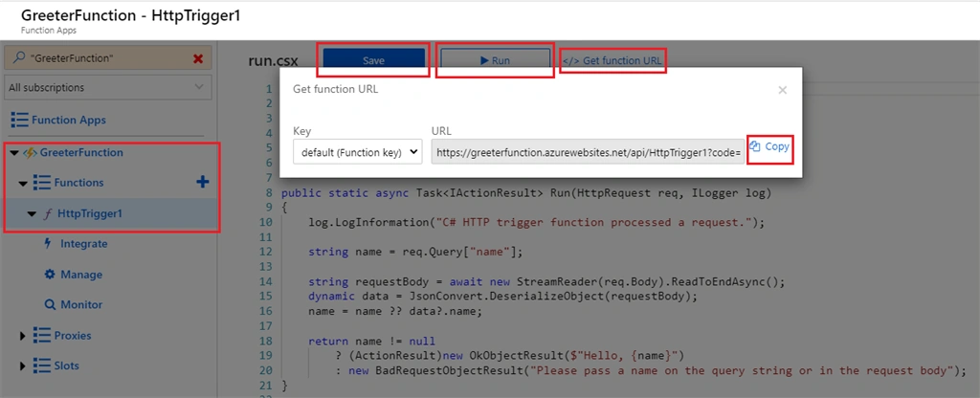Run the HttpTrigger1 function

click(495, 60)
